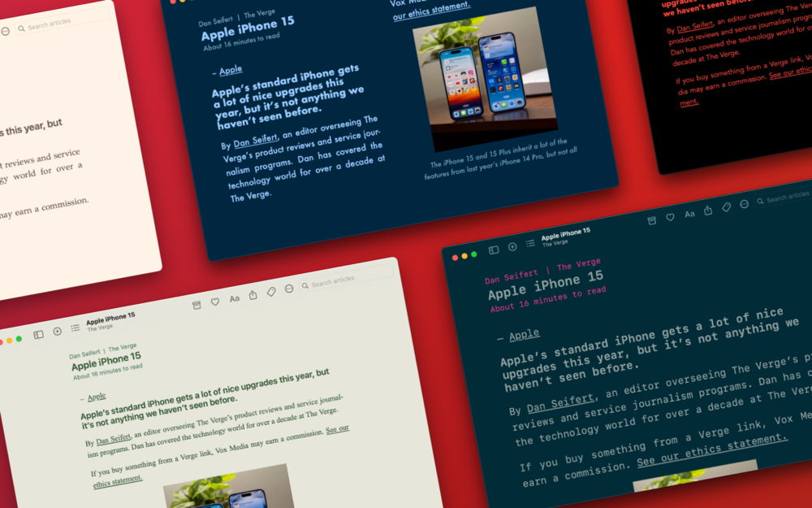812x508 pixels.
Task: Click the green maximize button in beige window
Action: 18,339
